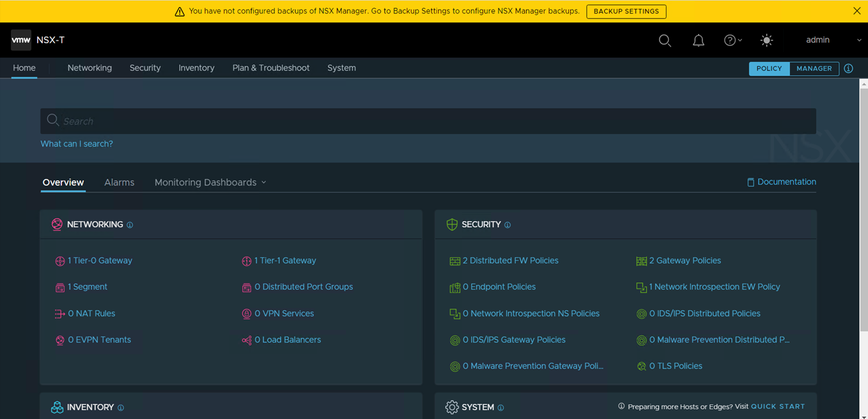Image resolution: width=868 pixels, height=419 pixels.
Task: Click into the main Search field
Action: 428,121
